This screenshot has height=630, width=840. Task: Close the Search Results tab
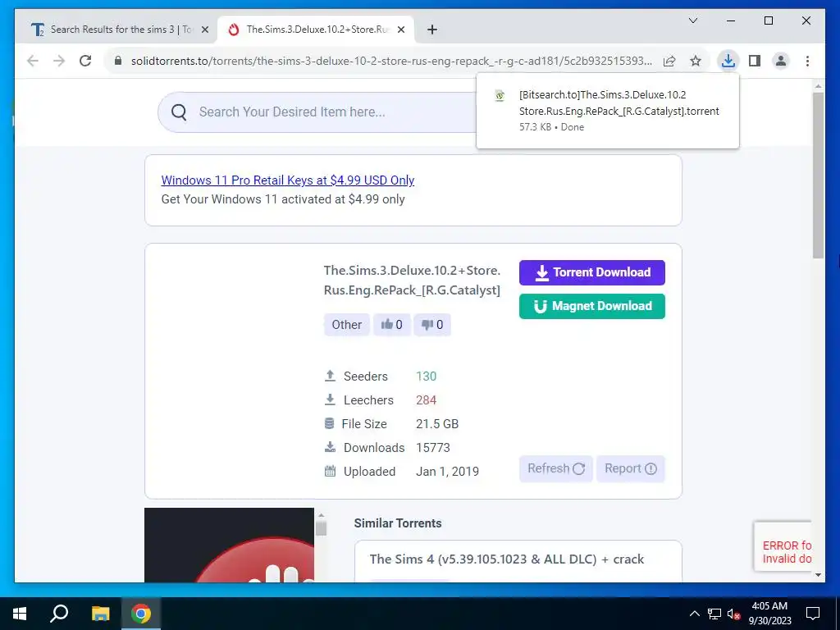tap(204, 30)
